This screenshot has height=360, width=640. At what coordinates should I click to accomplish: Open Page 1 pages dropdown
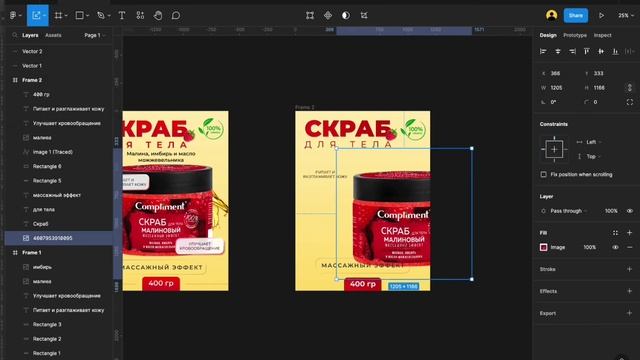pos(95,35)
